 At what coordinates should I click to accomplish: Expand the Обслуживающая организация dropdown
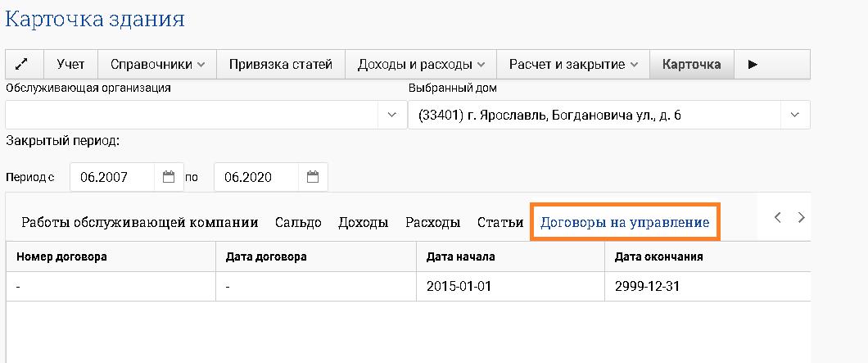click(391, 116)
